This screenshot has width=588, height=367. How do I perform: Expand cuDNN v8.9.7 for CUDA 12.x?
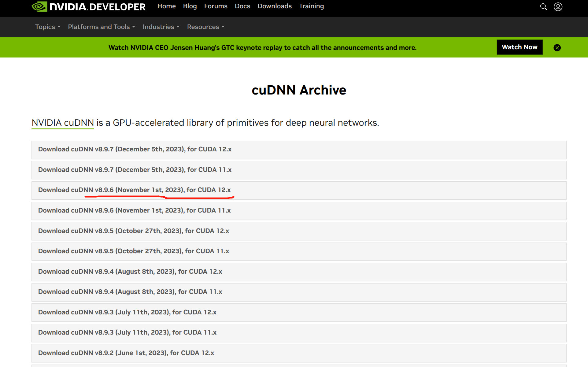point(135,149)
